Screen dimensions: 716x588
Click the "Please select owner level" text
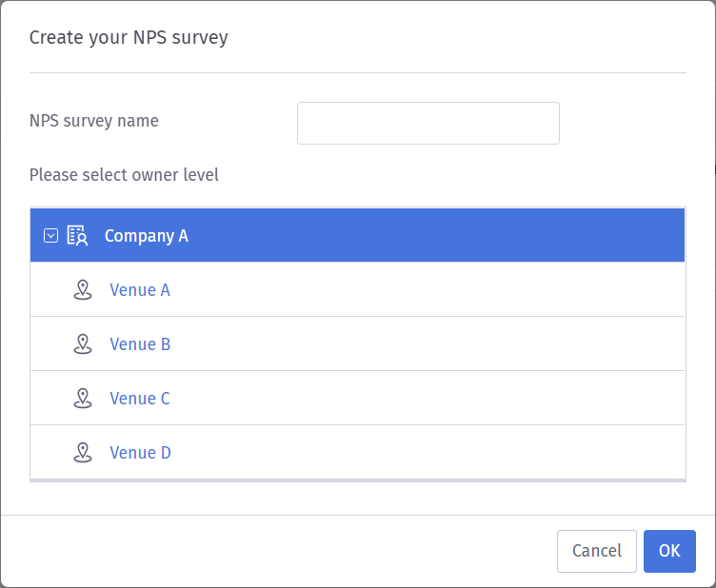124,175
